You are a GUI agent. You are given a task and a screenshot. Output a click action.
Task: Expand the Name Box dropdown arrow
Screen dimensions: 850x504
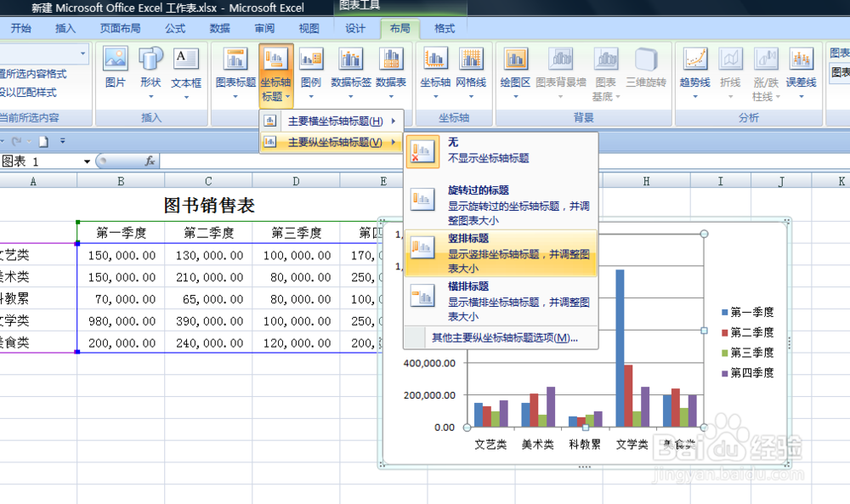[87, 161]
